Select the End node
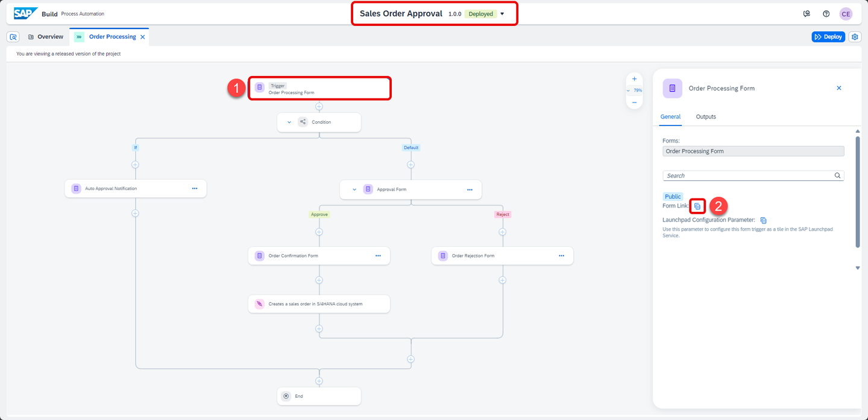 pyautogui.click(x=319, y=396)
